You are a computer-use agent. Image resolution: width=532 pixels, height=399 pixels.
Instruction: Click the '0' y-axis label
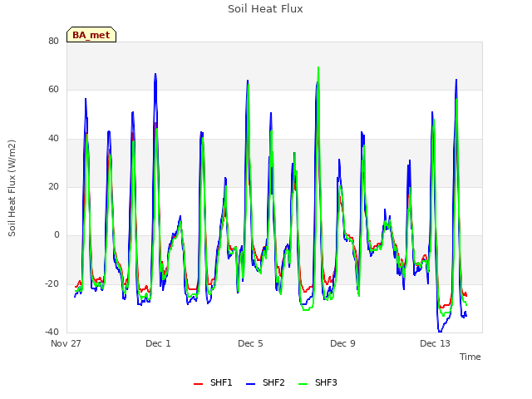[57, 234]
